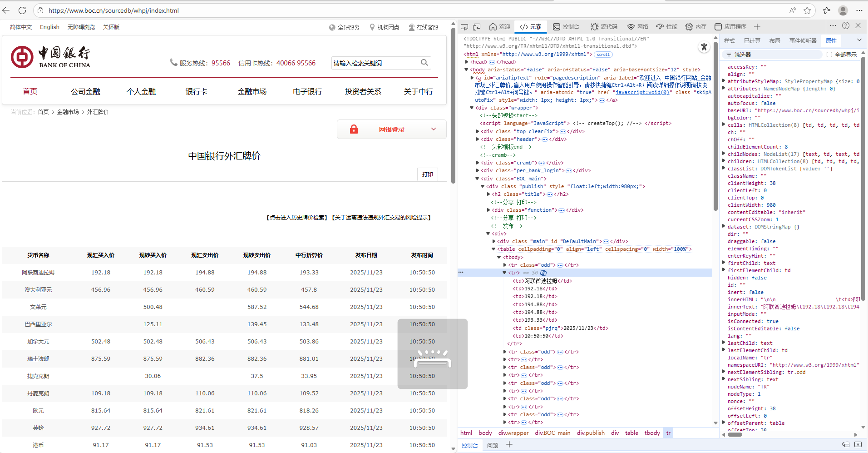
Task: Open the favorites list icon
Action: coord(827,10)
